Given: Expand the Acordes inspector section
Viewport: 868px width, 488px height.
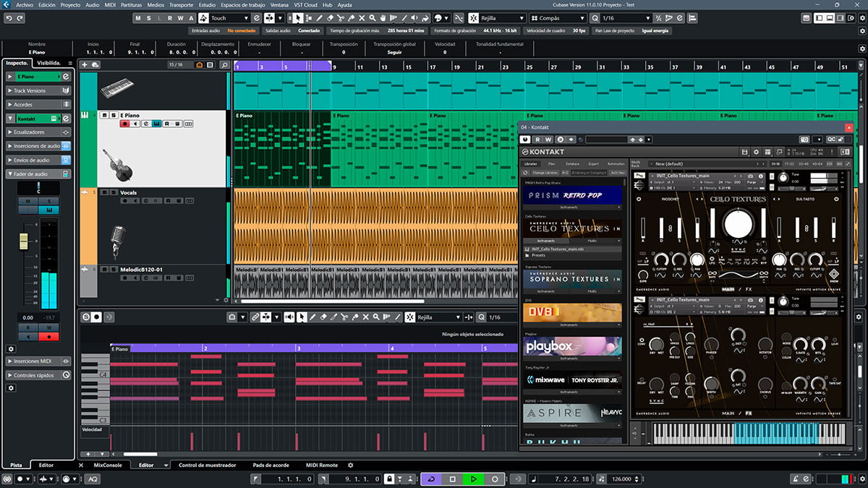Looking at the screenshot, I should tap(38, 104).
